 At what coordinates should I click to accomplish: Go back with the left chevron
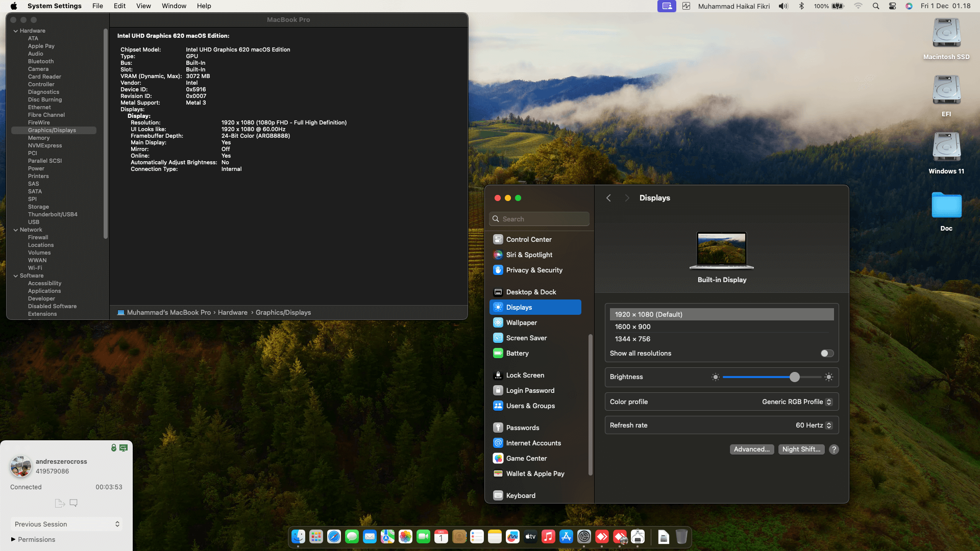pyautogui.click(x=608, y=198)
